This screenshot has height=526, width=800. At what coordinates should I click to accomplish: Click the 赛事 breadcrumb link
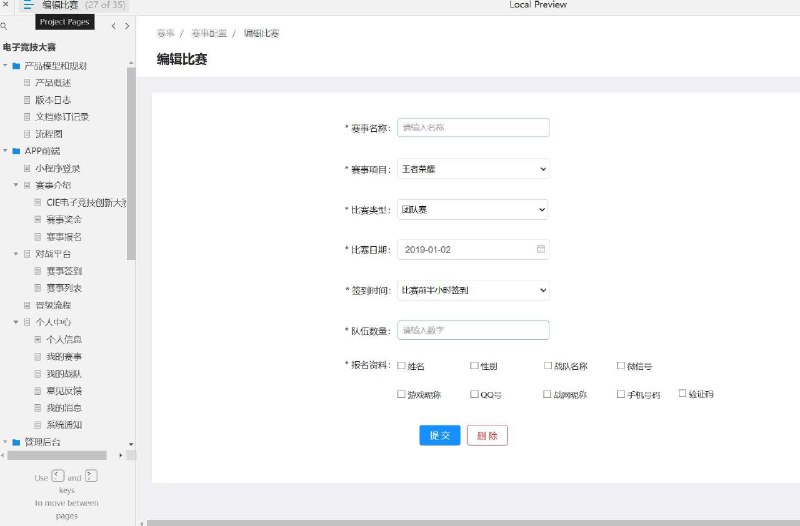click(x=165, y=34)
